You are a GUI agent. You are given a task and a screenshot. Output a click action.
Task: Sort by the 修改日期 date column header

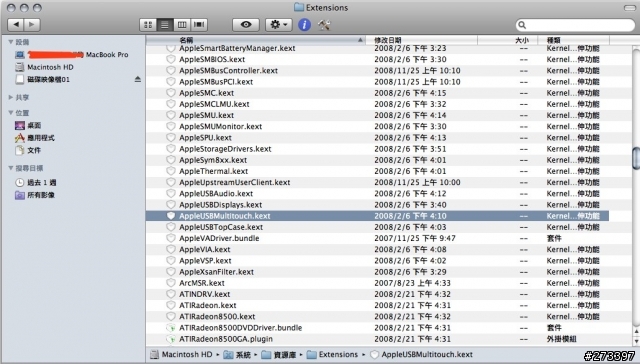click(x=422, y=40)
